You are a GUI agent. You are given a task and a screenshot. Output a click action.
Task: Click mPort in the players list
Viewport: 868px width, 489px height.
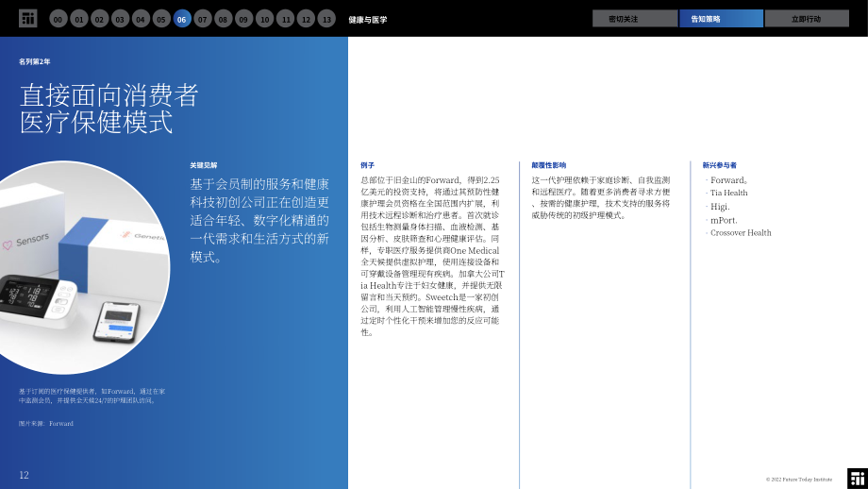(x=724, y=220)
